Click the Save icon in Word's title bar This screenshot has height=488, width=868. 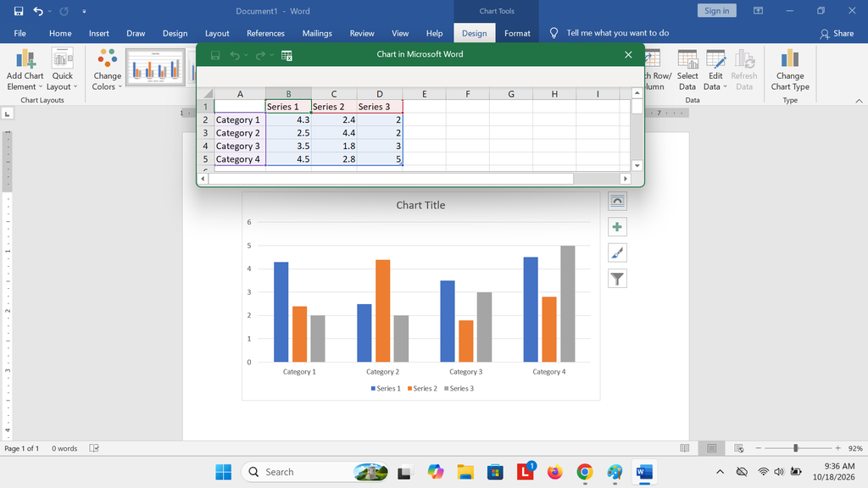coord(19,11)
